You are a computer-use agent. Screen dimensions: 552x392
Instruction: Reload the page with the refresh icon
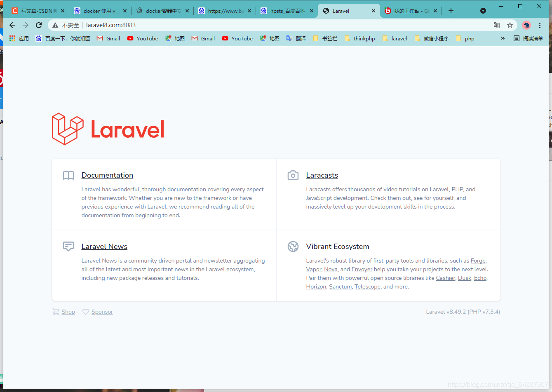point(39,25)
